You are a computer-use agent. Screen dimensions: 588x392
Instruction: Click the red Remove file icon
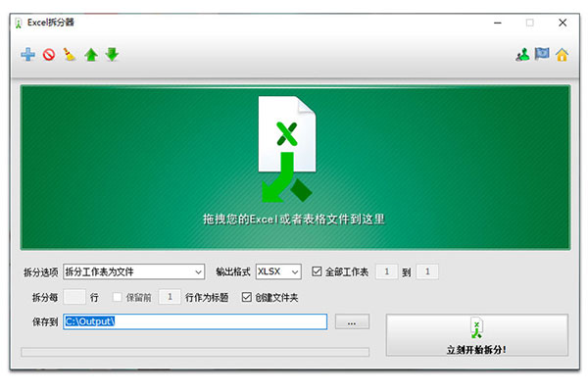tap(49, 55)
